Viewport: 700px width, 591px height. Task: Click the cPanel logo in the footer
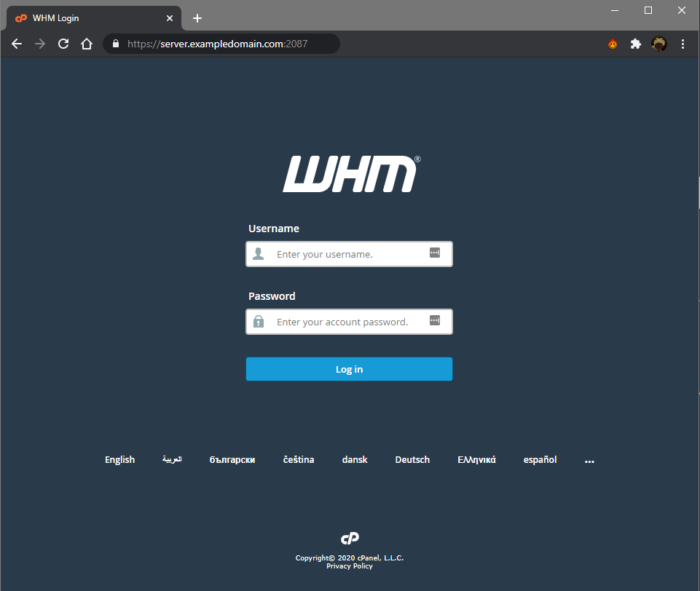(x=350, y=539)
